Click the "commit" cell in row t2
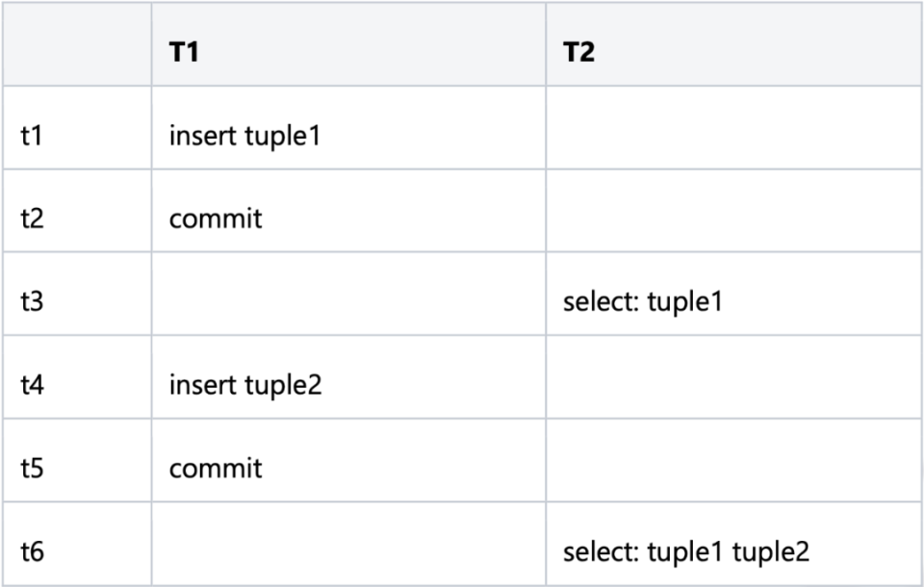 [216, 218]
